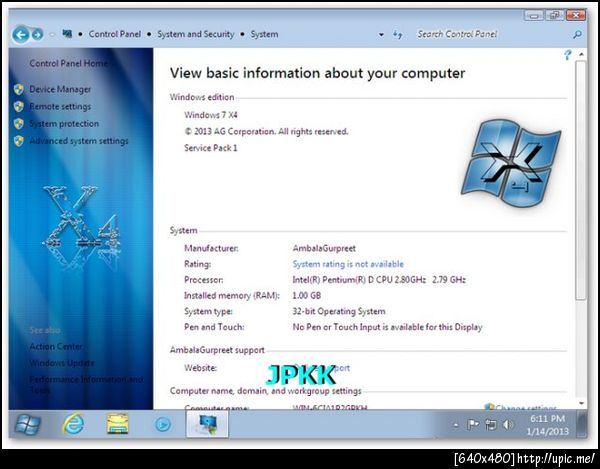Image resolution: width=600 pixels, height=469 pixels.
Task: Open Action Center under See also
Action: tap(56, 346)
